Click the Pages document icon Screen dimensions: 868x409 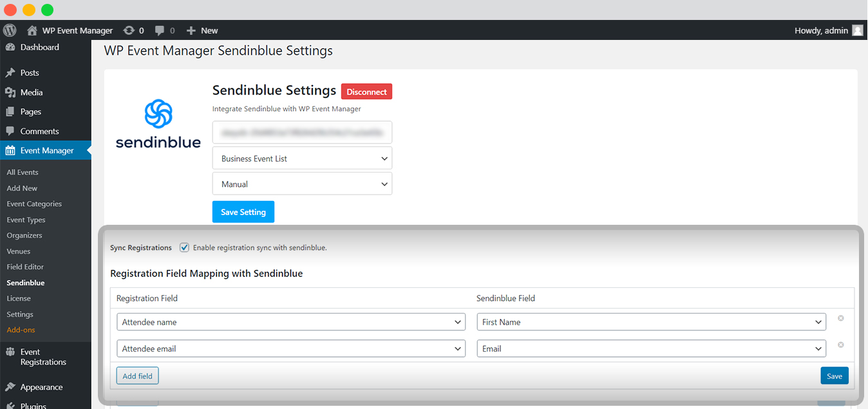tap(10, 111)
